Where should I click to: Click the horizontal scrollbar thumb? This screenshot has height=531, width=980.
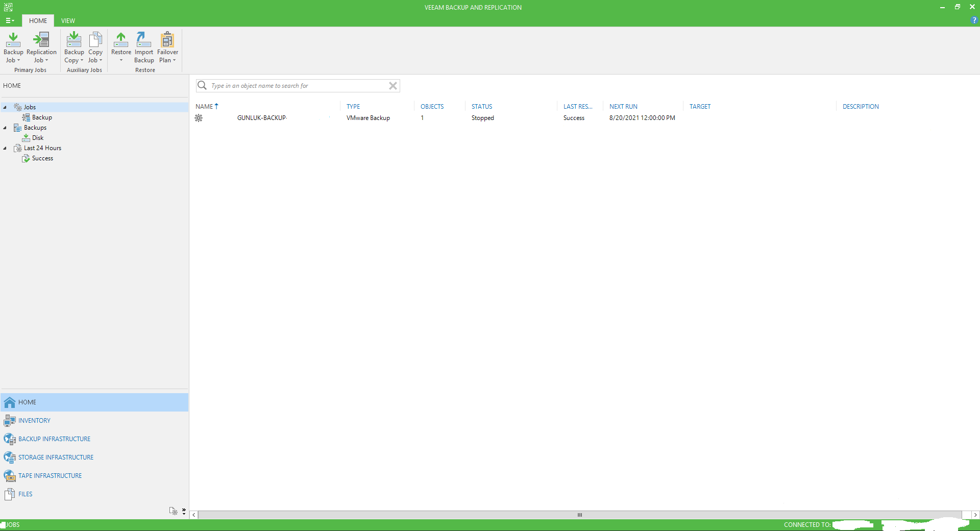580,515
